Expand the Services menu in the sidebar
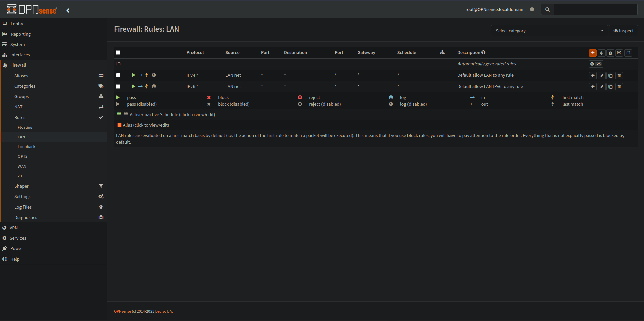This screenshot has width=644, height=321. [x=53, y=238]
